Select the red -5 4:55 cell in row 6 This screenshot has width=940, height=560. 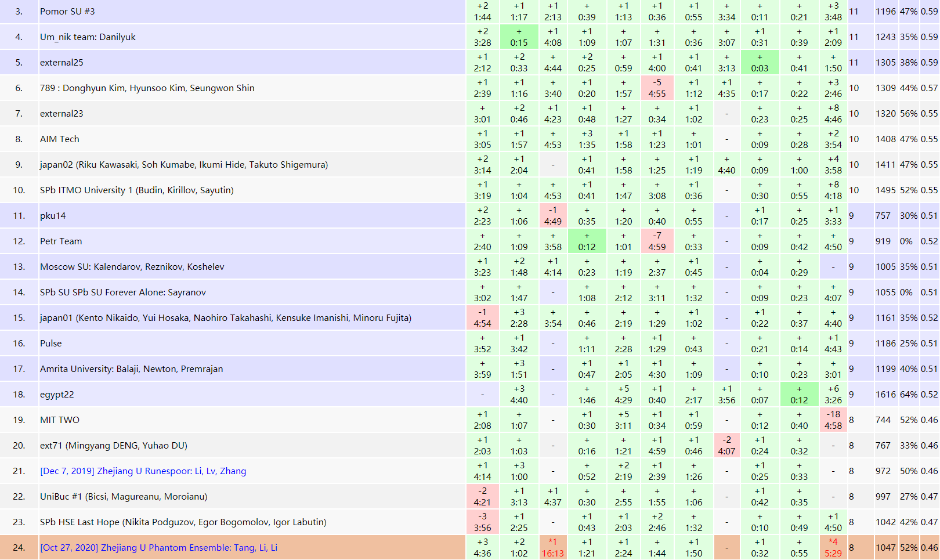pyautogui.click(x=657, y=88)
